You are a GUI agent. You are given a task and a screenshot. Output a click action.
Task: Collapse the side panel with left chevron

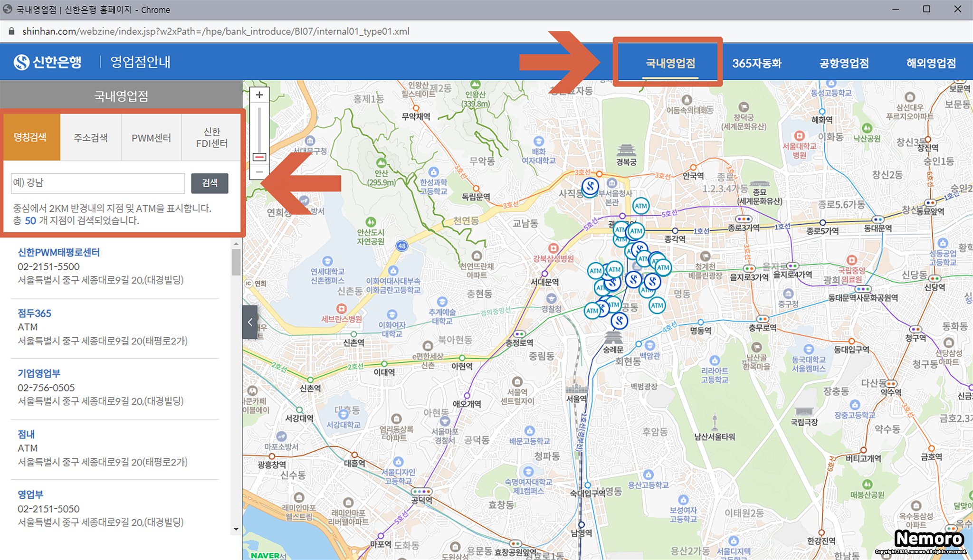click(250, 322)
